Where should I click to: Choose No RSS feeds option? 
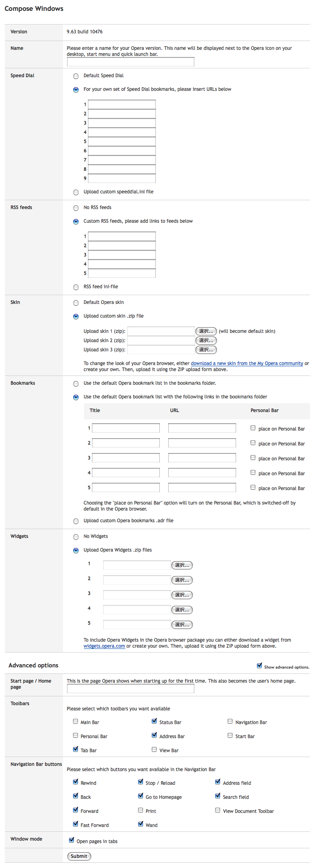tap(76, 208)
